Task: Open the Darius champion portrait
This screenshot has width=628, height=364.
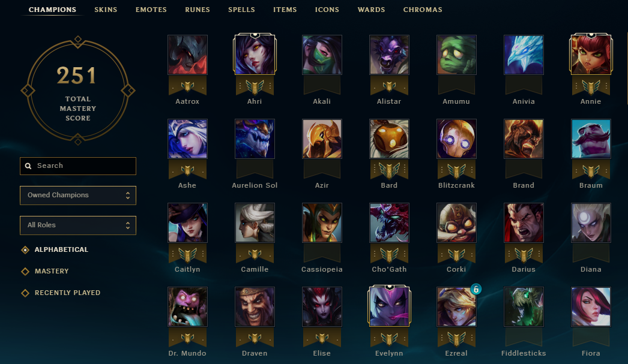Action: pyautogui.click(x=524, y=223)
